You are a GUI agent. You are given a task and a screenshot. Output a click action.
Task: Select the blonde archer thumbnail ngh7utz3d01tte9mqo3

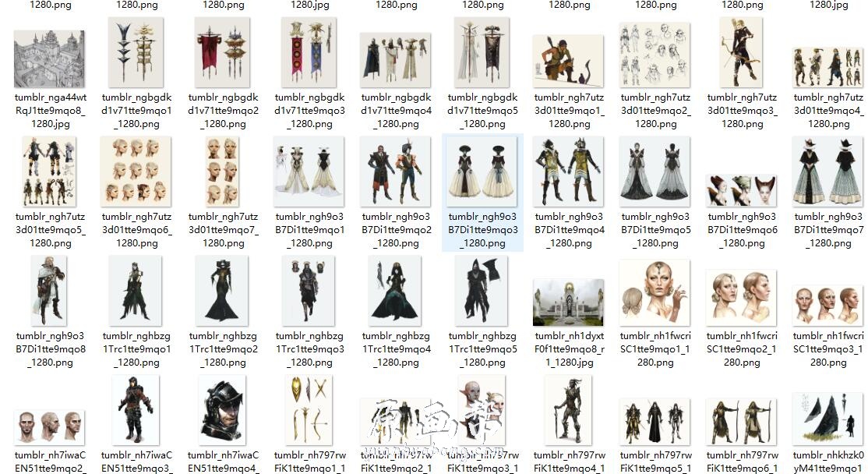pyautogui.click(x=741, y=52)
